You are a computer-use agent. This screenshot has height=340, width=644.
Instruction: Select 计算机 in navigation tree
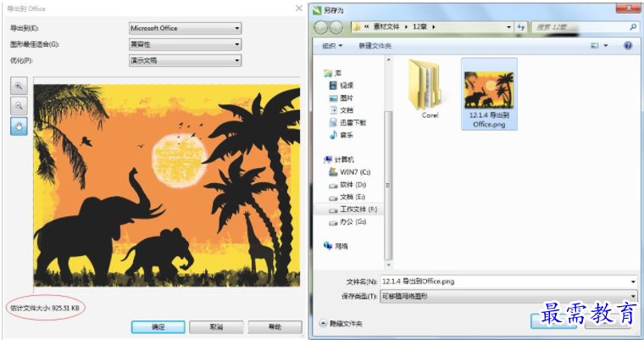[x=339, y=159]
